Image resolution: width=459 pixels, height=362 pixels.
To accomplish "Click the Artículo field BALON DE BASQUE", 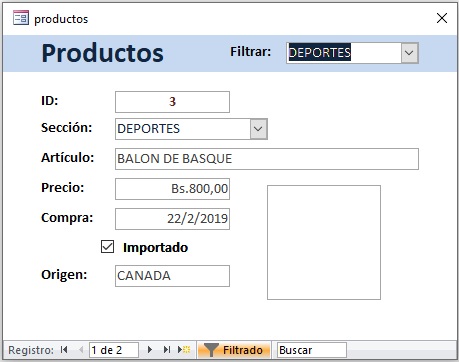I will click(x=267, y=159).
